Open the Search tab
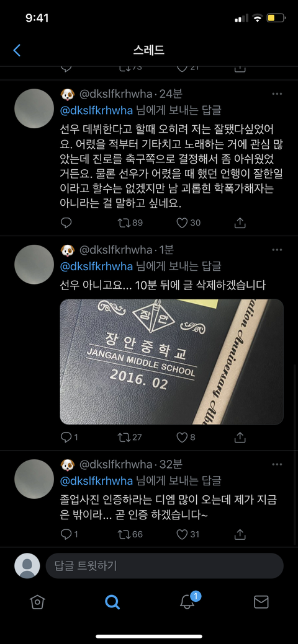 [x=112, y=602]
